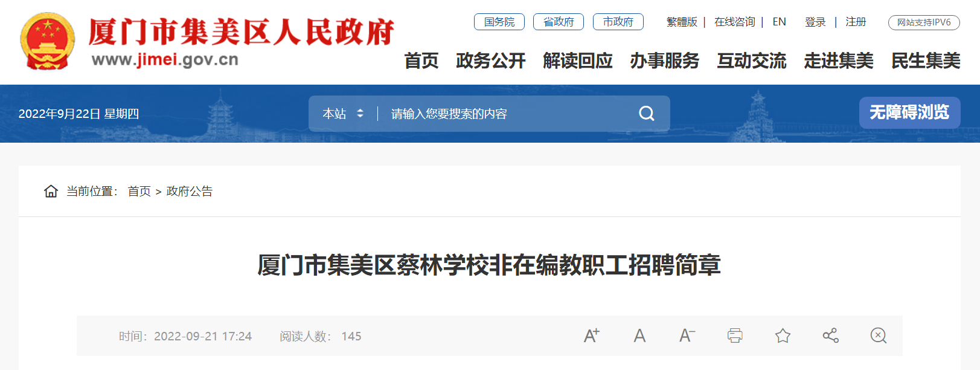
Task: Open the 登录 login link
Action: pyautogui.click(x=815, y=22)
